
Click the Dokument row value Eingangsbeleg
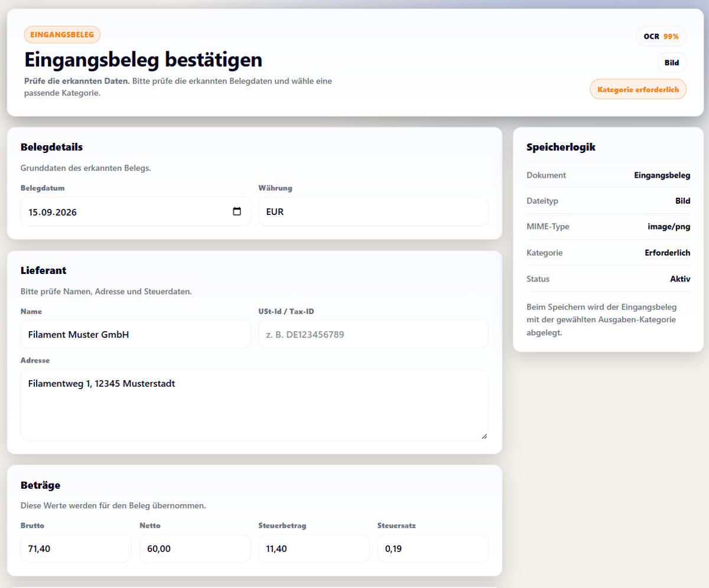point(662,175)
